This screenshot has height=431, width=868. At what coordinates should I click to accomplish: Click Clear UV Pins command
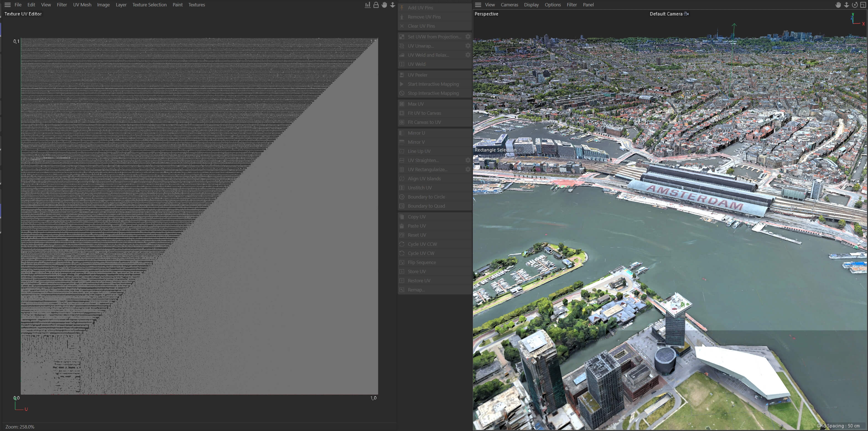pyautogui.click(x=435, y=26)
